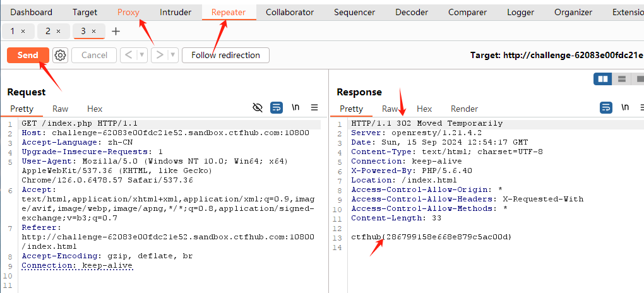Toggle line wrap in the Response viewer

pos(606,107)
